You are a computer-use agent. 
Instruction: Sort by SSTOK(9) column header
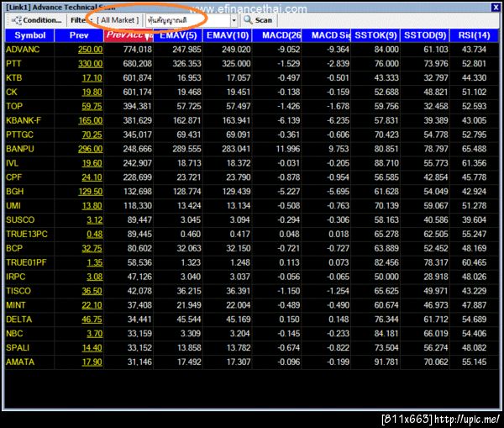(x=375, y=35)
